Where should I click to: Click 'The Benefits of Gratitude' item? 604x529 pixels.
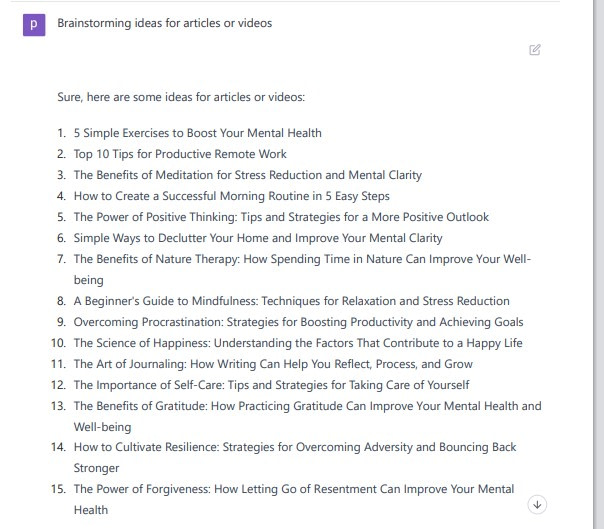tap(307, 416)
